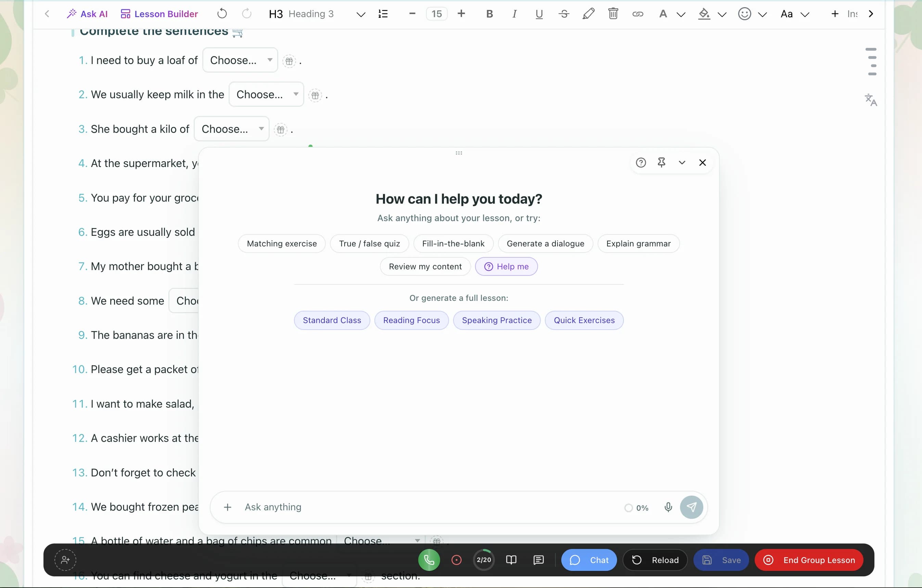922x588 pixels.
Task: Increase font size with plus button
Action: coord(461,14)
